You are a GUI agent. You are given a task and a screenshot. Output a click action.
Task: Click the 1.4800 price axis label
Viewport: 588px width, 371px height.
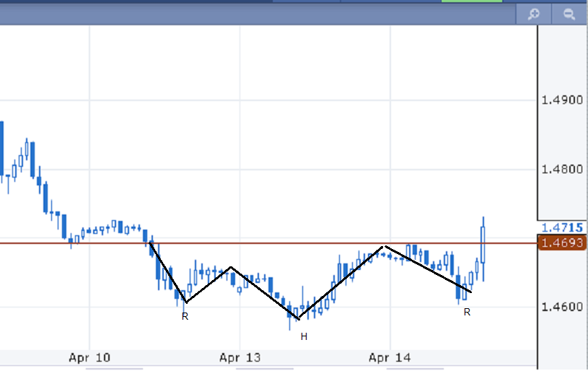(x=562, y=169)
